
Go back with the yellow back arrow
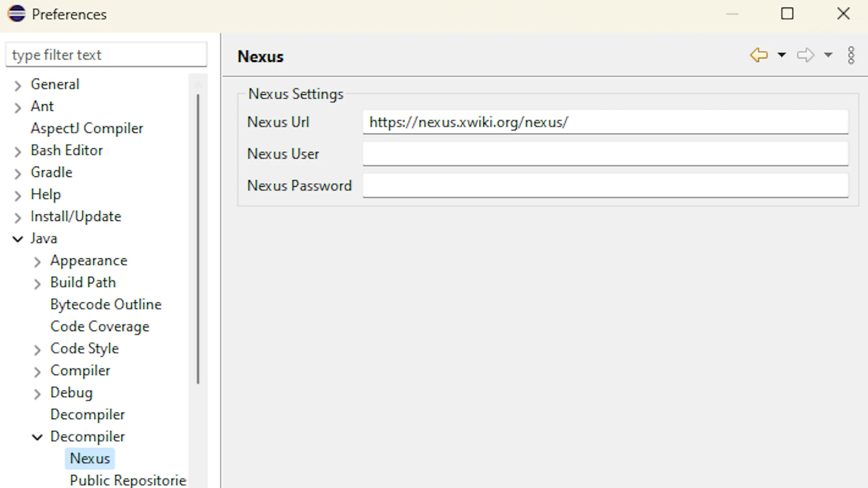[x=759, y=55]
